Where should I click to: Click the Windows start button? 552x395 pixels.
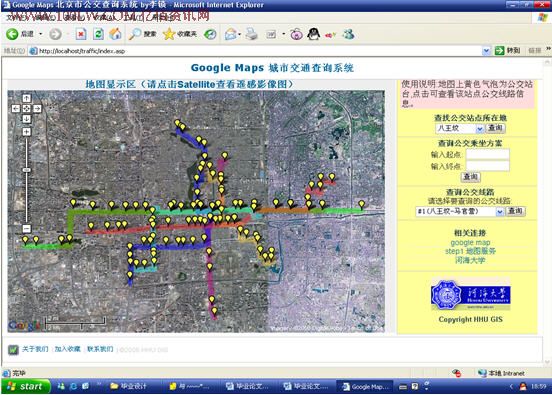26,387
